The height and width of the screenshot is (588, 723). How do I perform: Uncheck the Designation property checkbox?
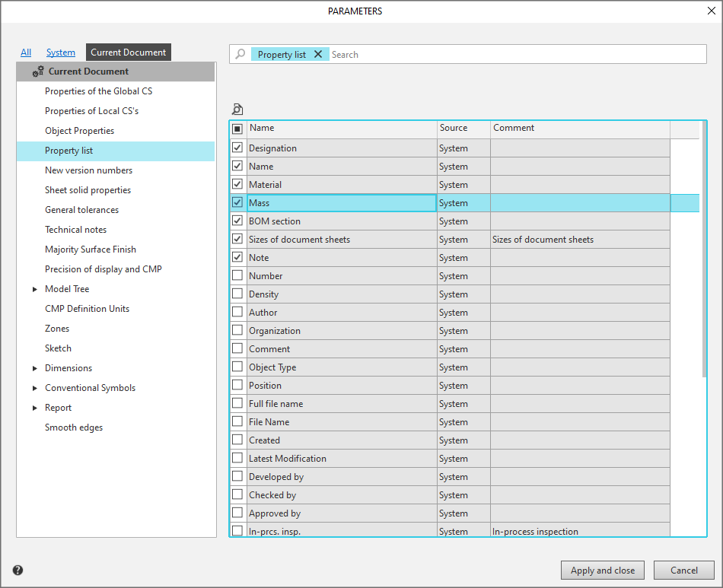tap(237, 148)
